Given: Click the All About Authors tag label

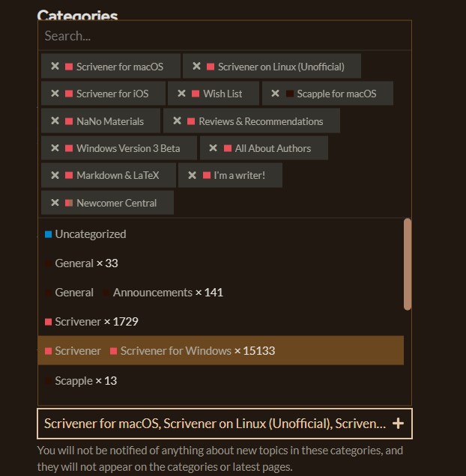Looking at the screenshot, I should pyautogui.click(x=273, y=148).
